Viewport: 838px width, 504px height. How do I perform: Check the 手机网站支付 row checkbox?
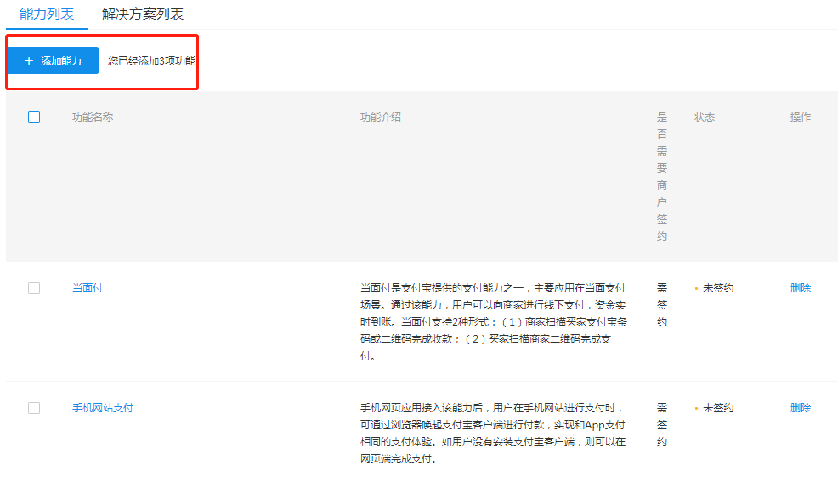(x=34, y=408)
